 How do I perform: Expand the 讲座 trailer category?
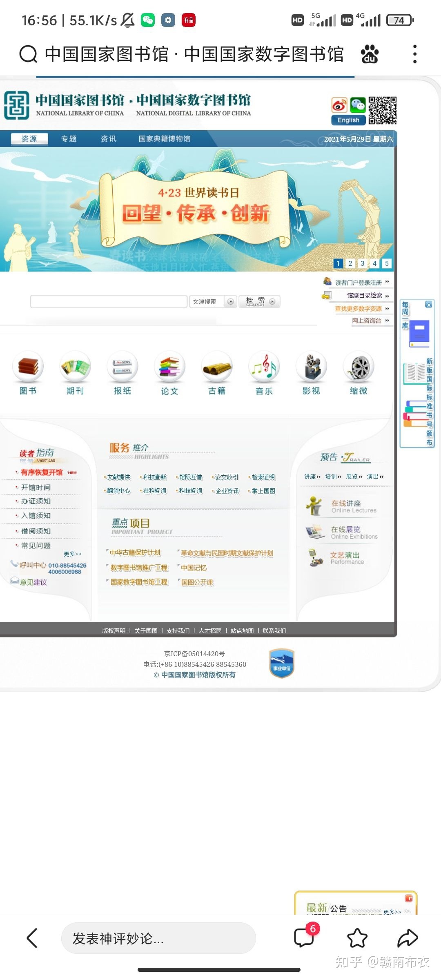pos(312,477)
